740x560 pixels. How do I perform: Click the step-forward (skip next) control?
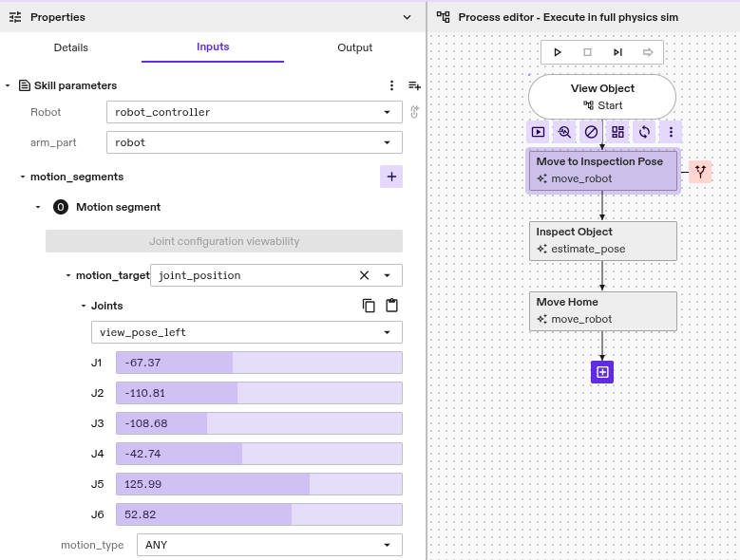[x=617, y=52]
